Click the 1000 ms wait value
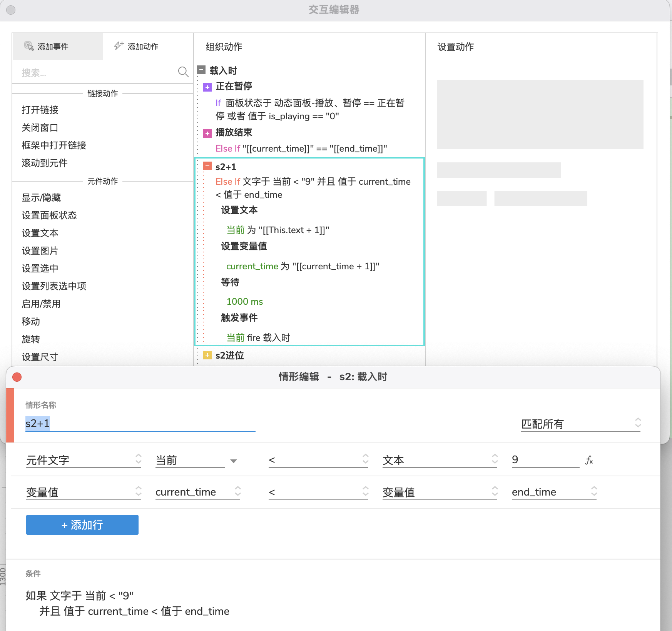This screenshot has height=631, width=672. 245,301
